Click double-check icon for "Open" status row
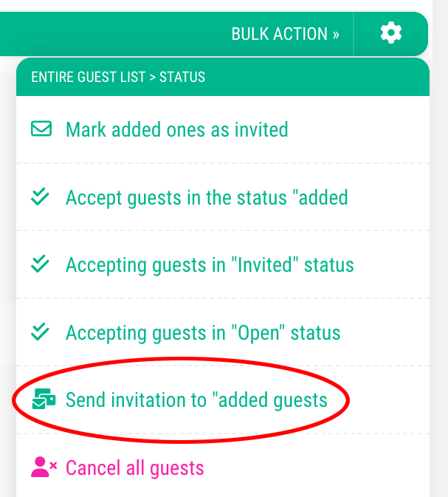This screenshot has height=497, width=448. pos(41,332)
